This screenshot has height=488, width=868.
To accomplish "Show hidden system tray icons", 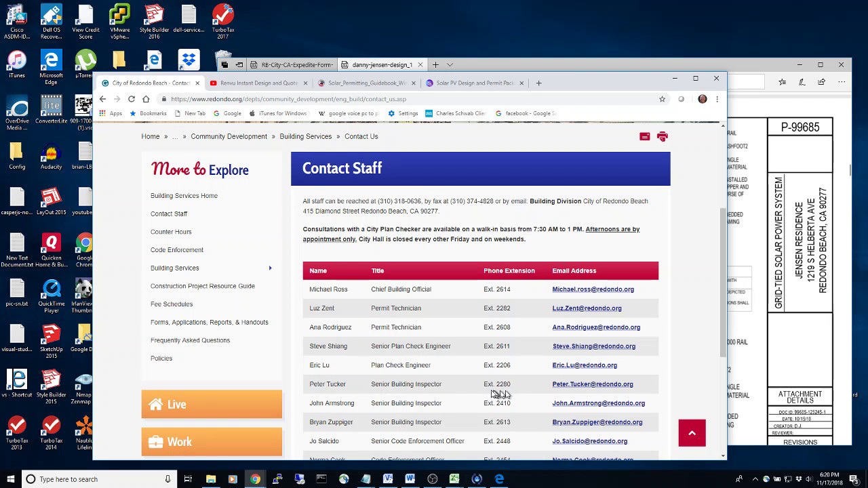I will point(755,479).
